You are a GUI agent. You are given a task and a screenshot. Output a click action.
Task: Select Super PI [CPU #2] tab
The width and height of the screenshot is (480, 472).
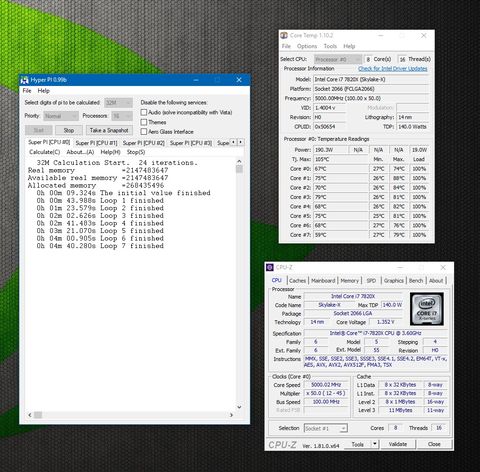pyautogui.click(x=143, y=143)
